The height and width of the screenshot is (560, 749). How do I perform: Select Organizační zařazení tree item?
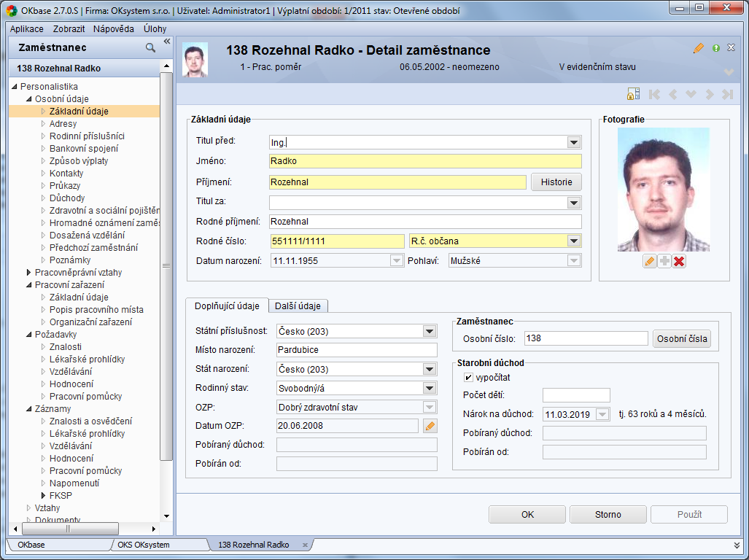[90, 322]
